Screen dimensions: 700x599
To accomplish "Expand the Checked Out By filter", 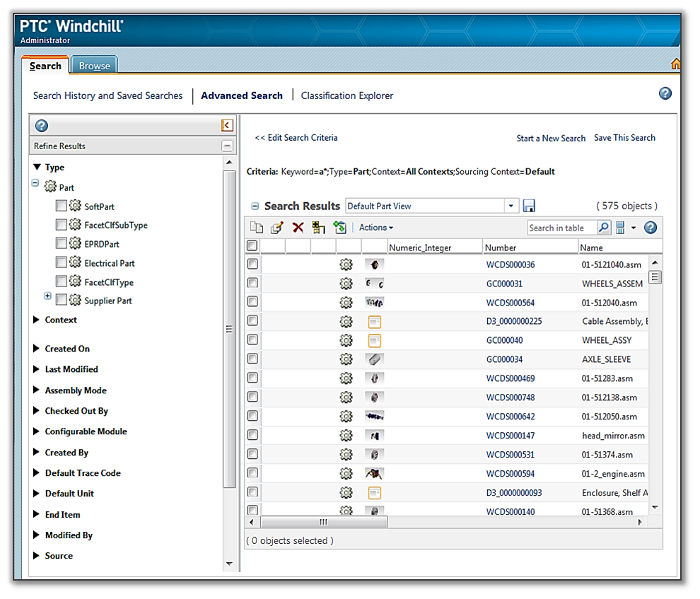I will click(x=37, y=411).
